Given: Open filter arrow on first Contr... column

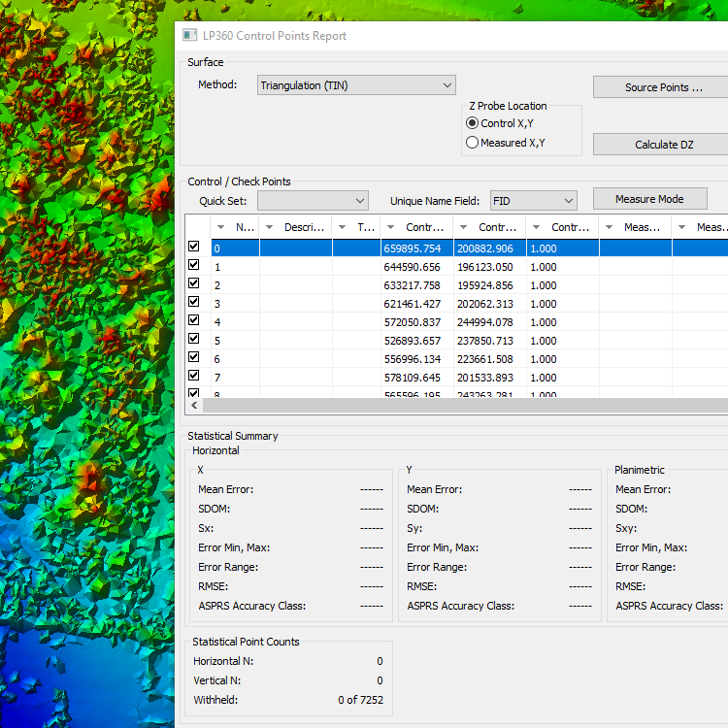Looking at the screenshot, I should pos(391,227).
